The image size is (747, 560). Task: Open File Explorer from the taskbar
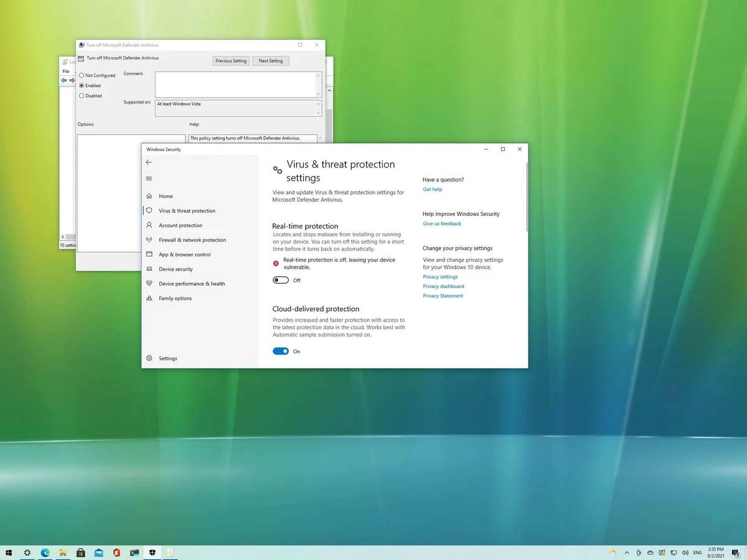click(63, 553)
